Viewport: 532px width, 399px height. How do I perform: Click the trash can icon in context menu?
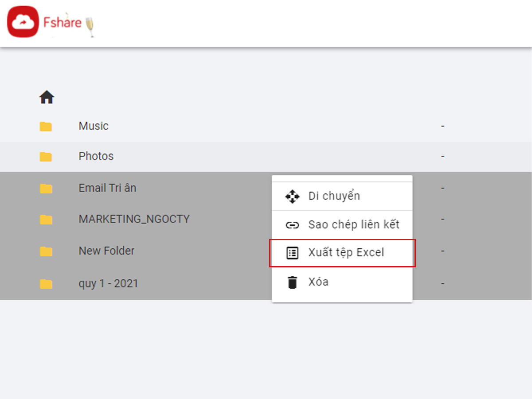[x=292, y=282]
